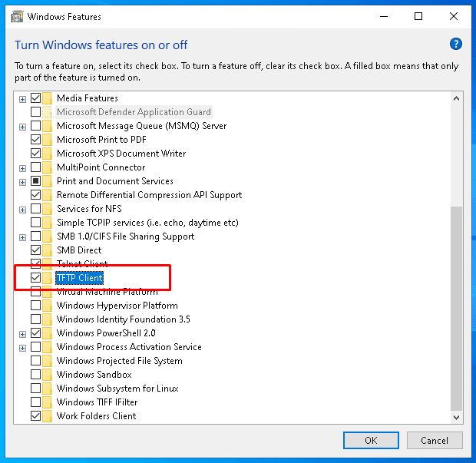Click folder icon beside Windows Subsystem for Linux

click(x=47, y=389)
